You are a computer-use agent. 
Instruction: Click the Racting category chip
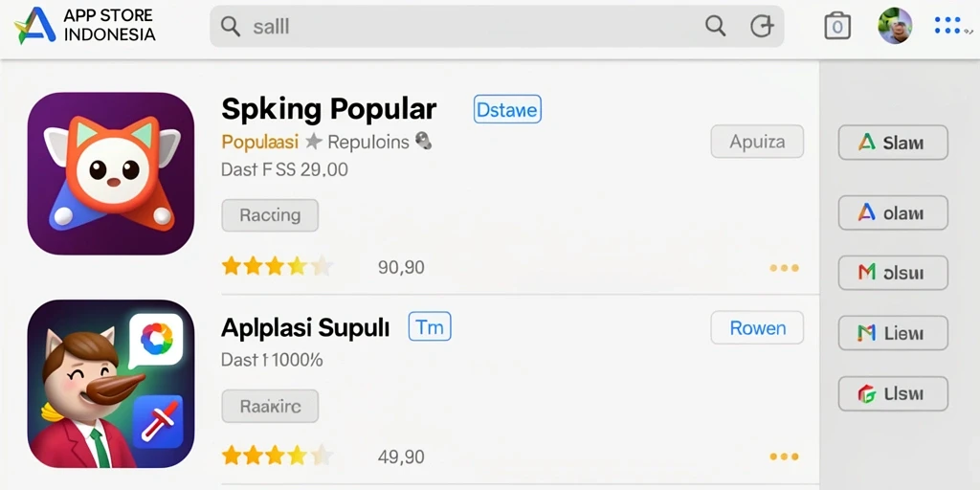pos(270,215)
